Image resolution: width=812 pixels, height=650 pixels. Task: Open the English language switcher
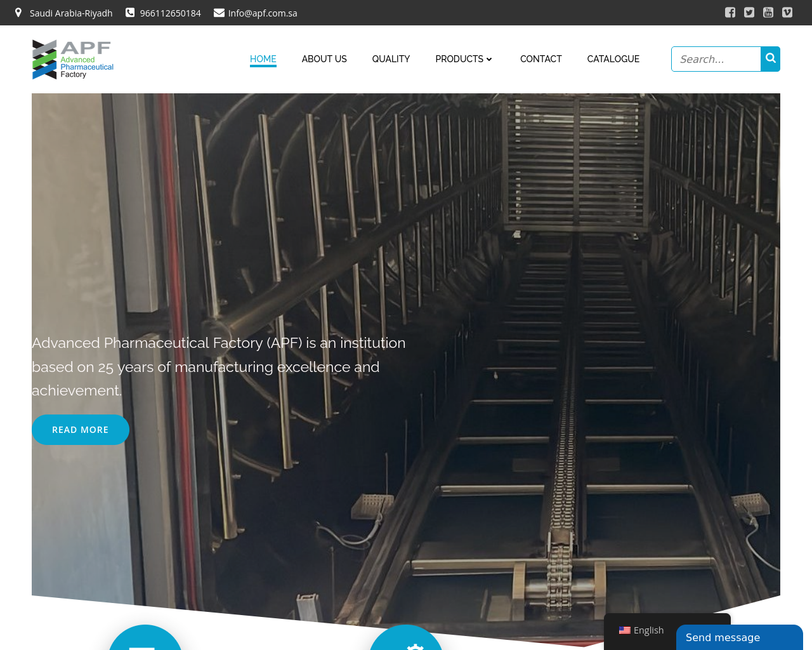641,630
